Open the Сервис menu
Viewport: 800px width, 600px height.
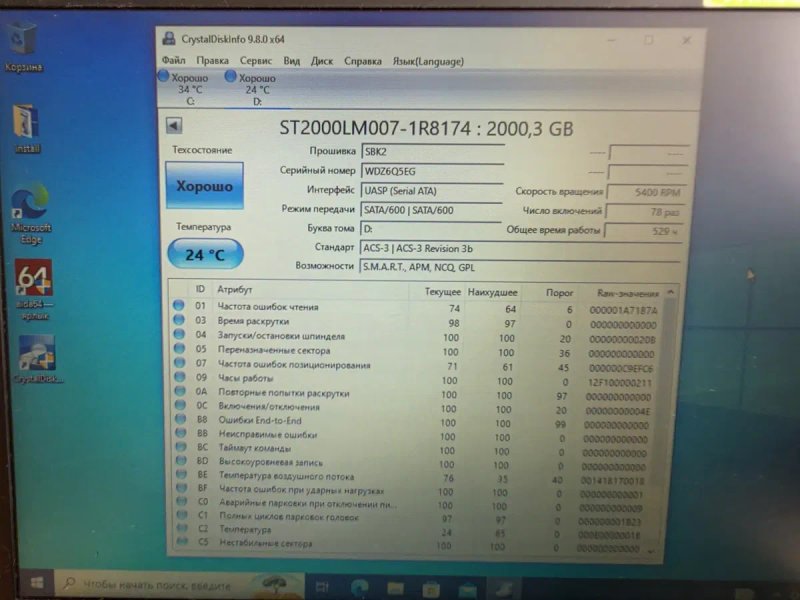coord(256,61)
